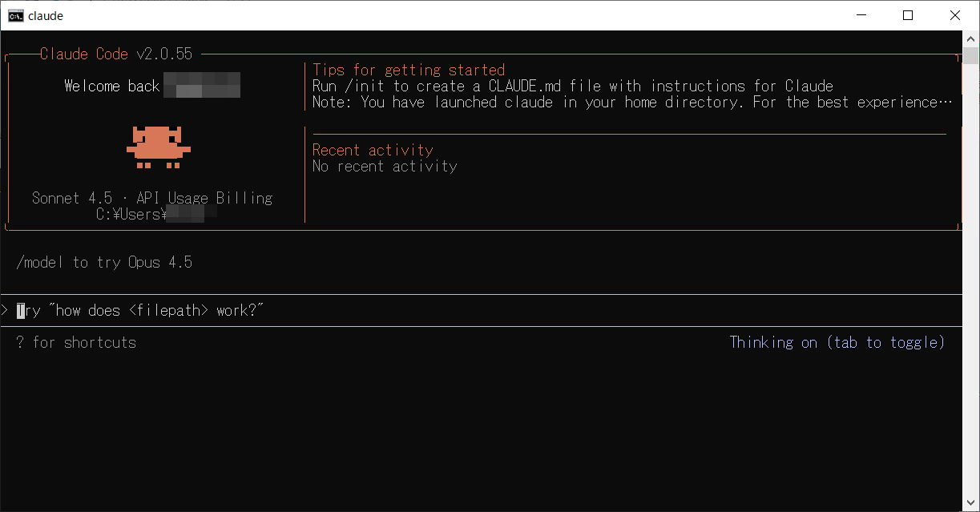Close the claude terminal window
The height and width of the screenshot is (512, 980).
(954, 15)
